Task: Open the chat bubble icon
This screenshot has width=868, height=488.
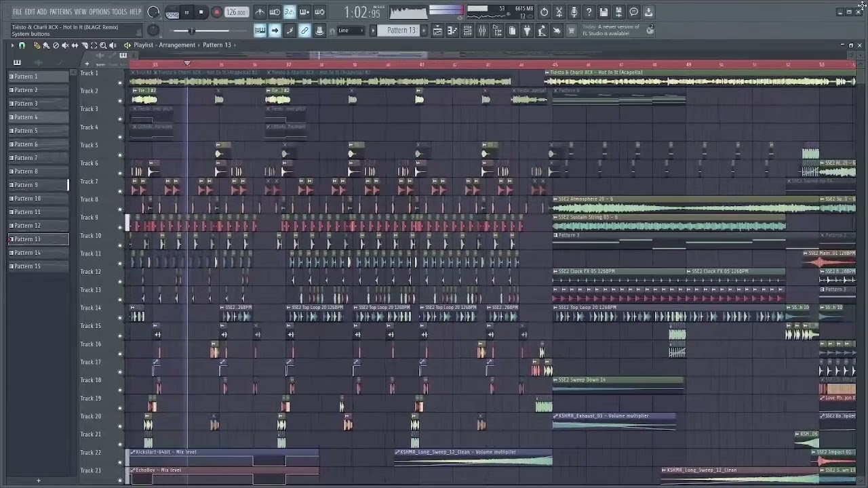Action: pos(633,12)
